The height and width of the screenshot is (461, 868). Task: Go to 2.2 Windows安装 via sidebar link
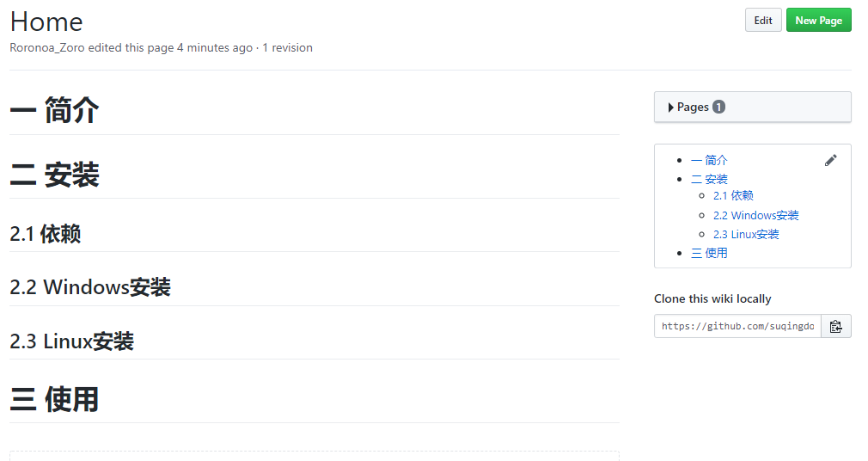point(755,215)
